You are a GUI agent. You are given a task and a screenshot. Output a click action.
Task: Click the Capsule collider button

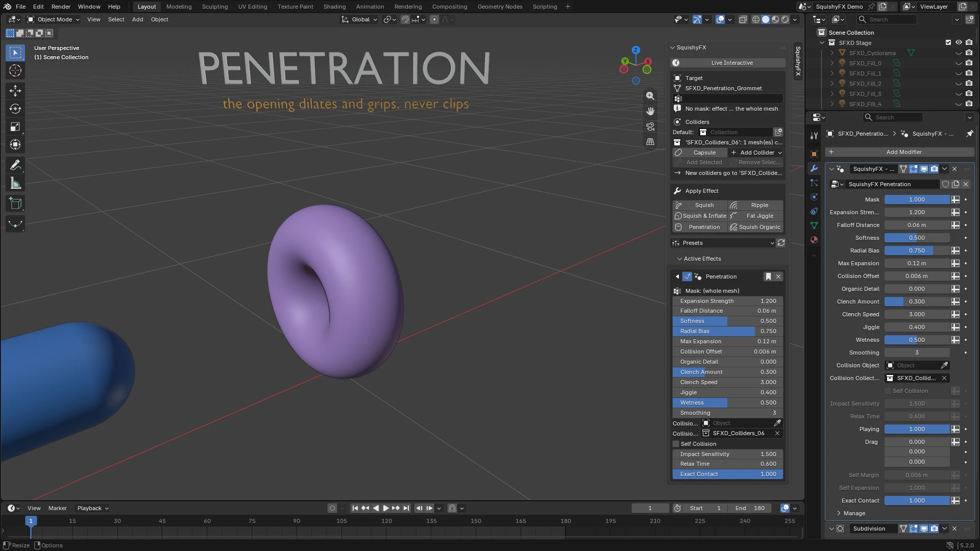point(699,153)
